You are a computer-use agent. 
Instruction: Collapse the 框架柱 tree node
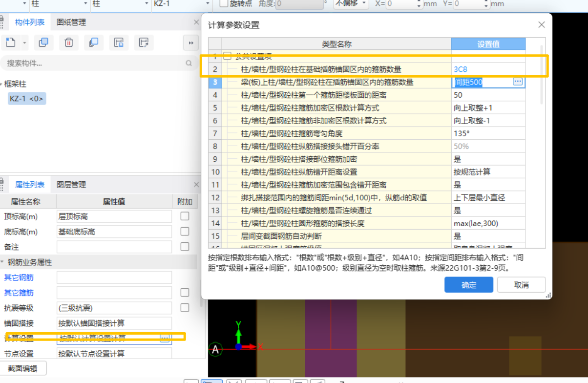point(2,85)
